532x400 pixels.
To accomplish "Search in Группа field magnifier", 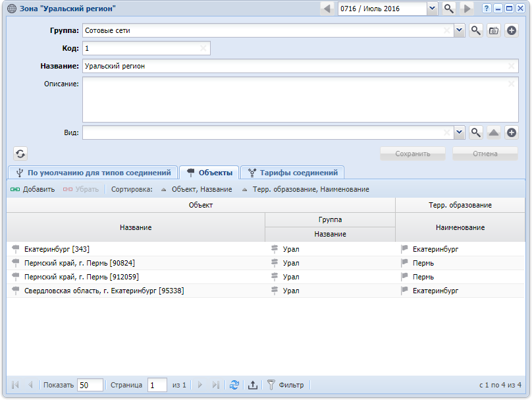I will pos(475,30).
